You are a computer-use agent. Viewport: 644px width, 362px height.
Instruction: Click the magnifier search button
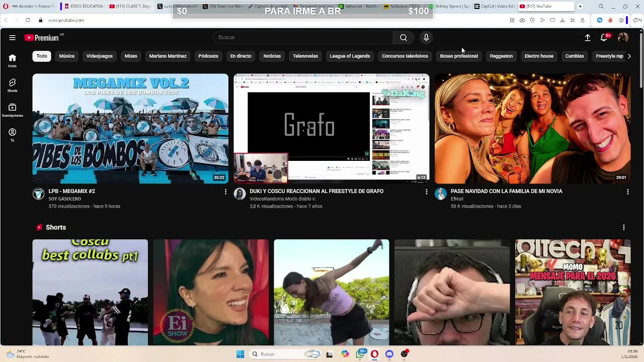coord(404,38)
